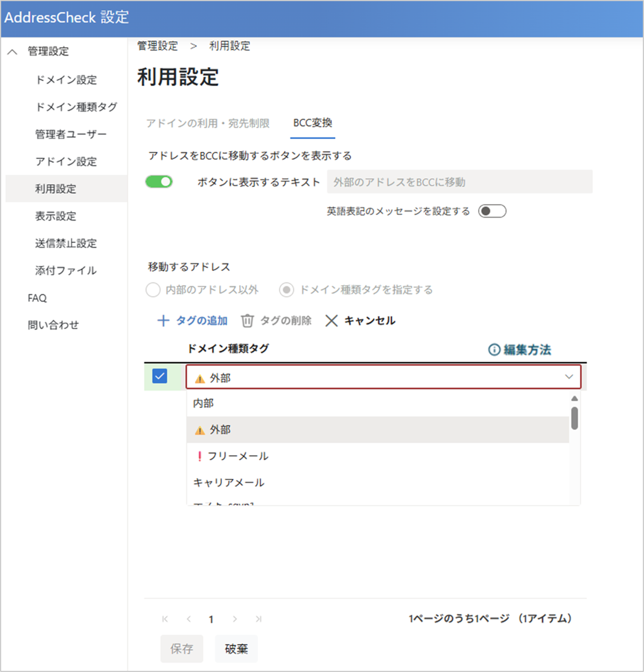This screenshot has height=672, width=644.
Task: Disable the BCC move button toggle
Action: (159, 182)
